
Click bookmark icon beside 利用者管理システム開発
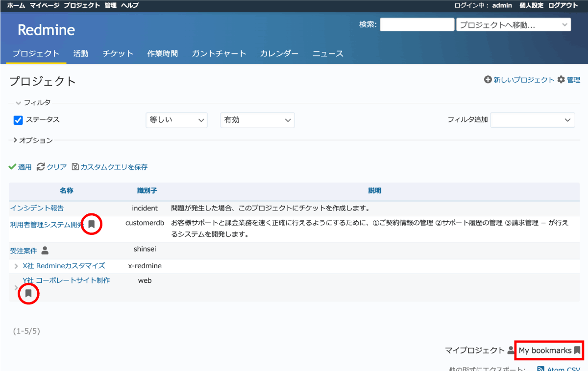[91, 224]
